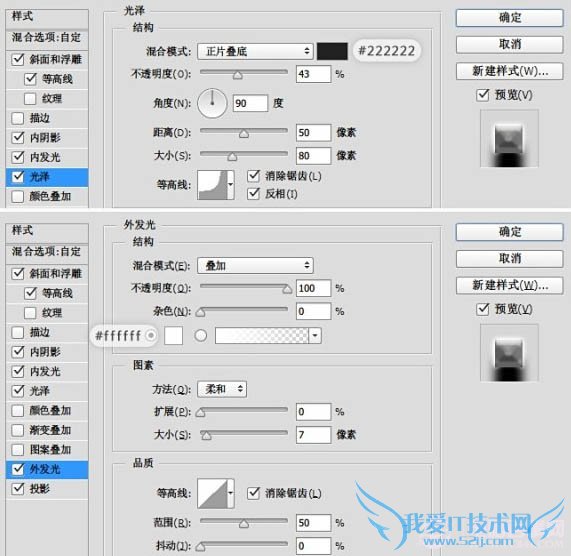Image resolution: width=571 pixels, height=556 pixels.
Task: Click the 扩展(P) slider handle
Action: 201,413
